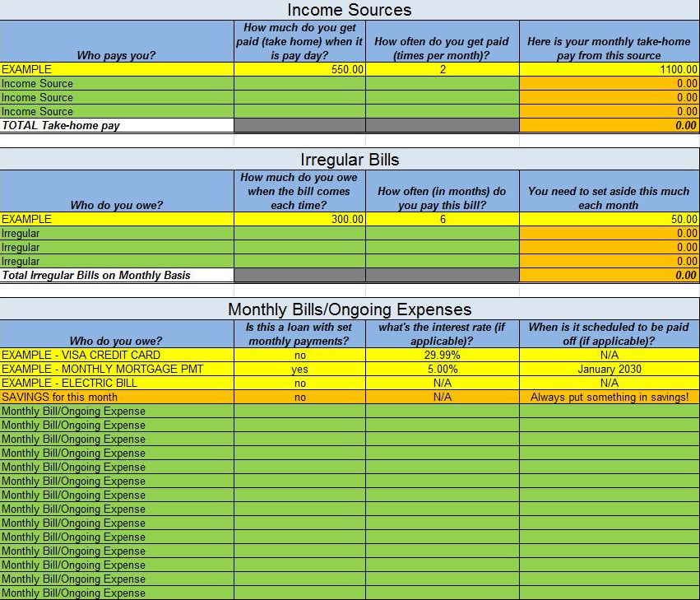Click the 'yes' cell in mortgage row
Screen dimensions: 700x600
(x=299, y=369)
